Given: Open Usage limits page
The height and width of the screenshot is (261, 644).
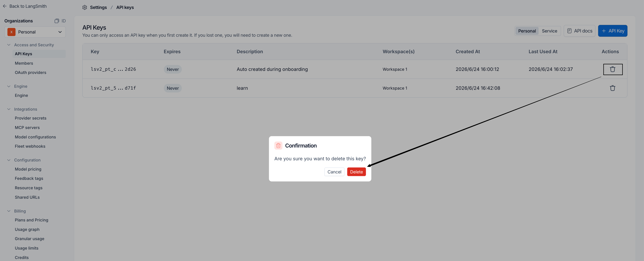Looking at the screenshot, I should pyautogui.click(x=26, y=248).
